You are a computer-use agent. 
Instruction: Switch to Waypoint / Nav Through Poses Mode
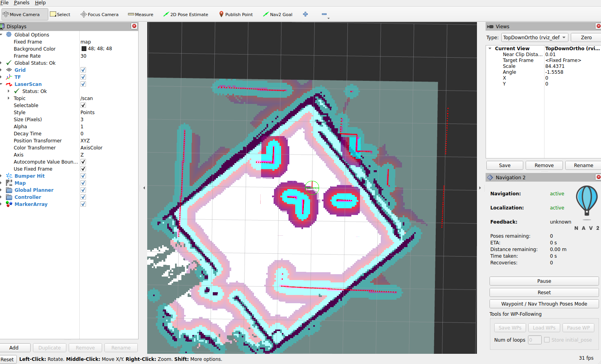point(544,304)
